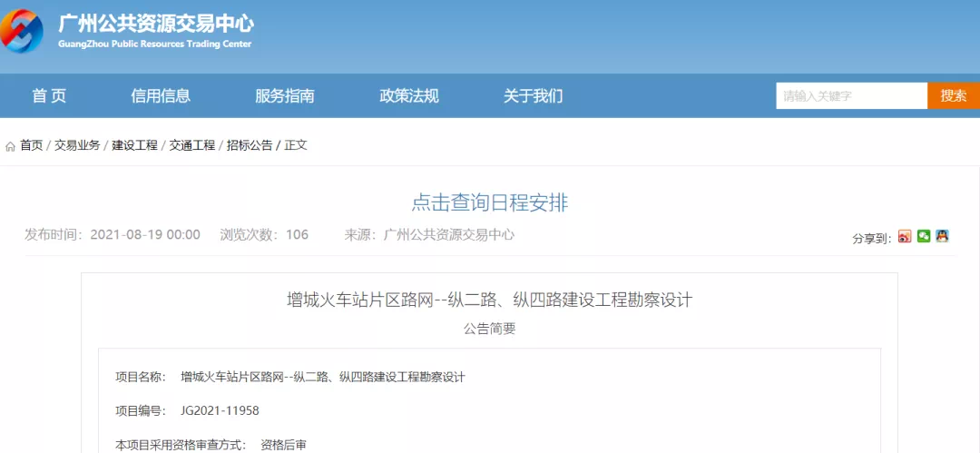This screenshot has width=980, height=453.
Task: Open the 首页 navigation menu item
Action: [x=49, y=95]
